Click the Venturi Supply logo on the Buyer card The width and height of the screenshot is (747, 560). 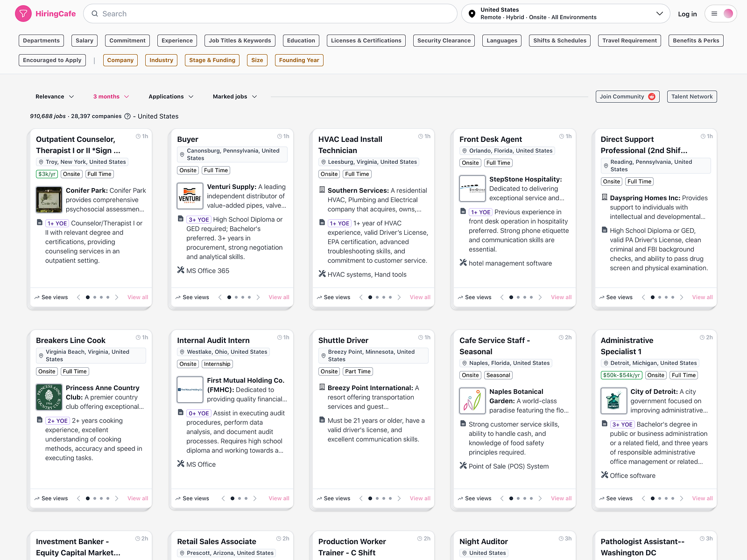click(x=190, y=196)
